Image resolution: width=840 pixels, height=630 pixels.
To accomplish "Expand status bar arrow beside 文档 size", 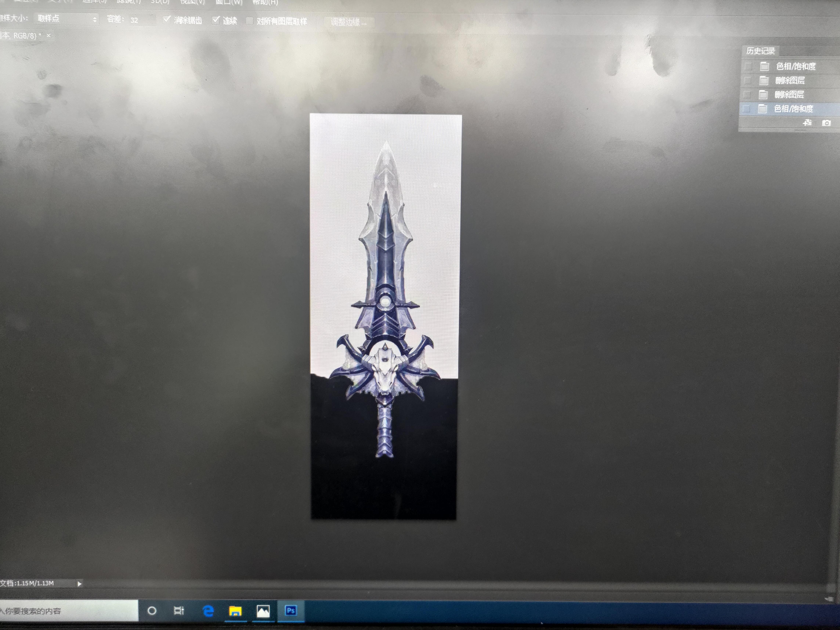I will point(79,584).
